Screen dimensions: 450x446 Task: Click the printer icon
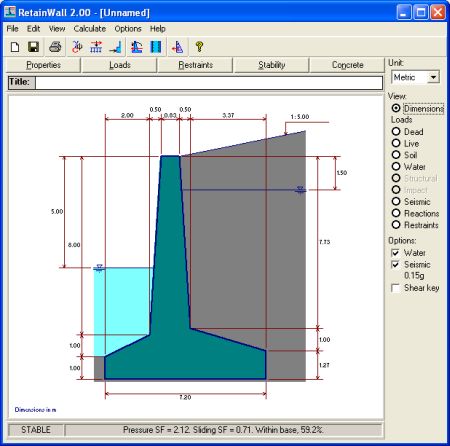tap(55, 47)
